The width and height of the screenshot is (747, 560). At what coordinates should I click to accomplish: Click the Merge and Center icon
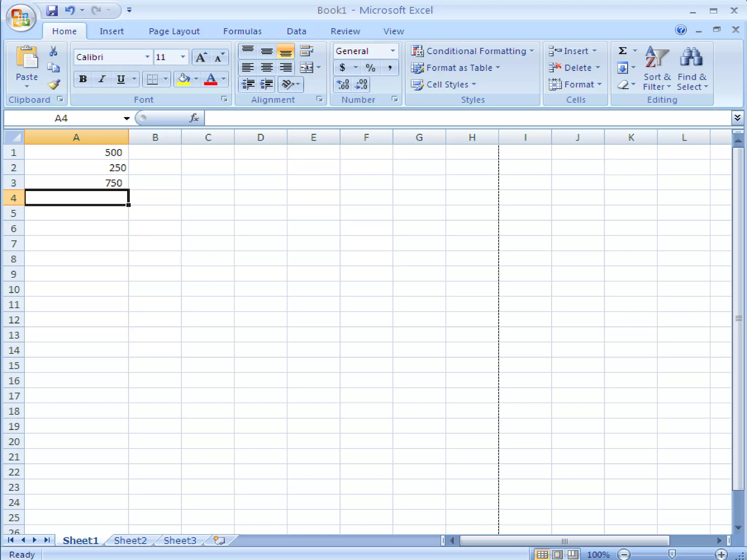[307, 67]
